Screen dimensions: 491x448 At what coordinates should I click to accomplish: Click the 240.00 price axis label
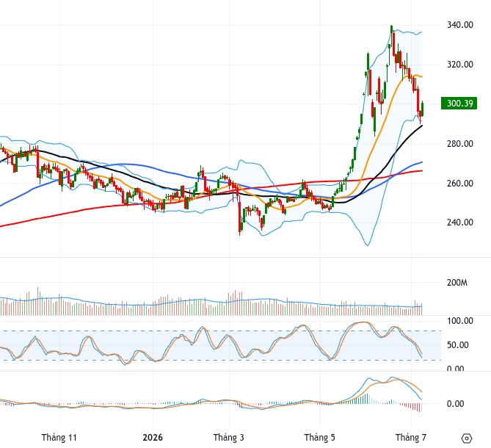460,223
